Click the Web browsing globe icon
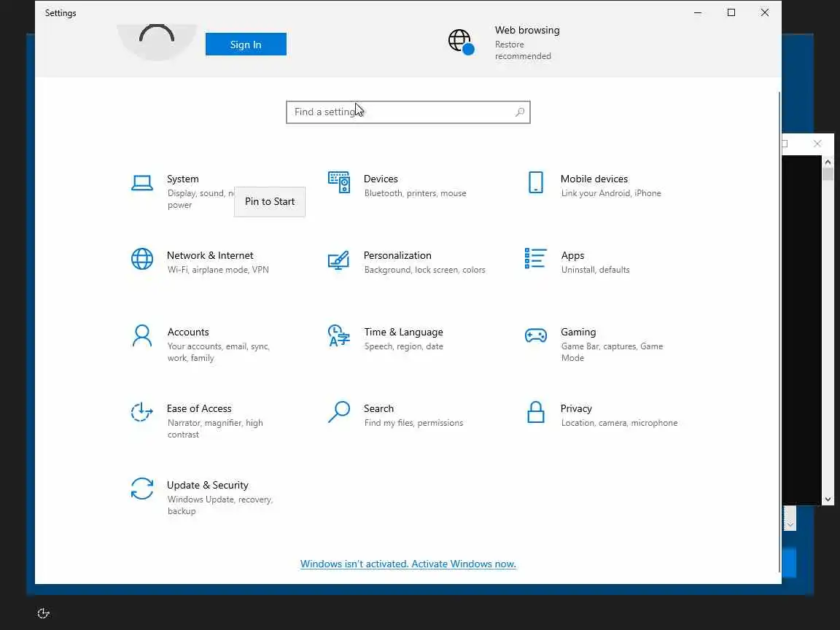This screenshot has height=630, width=840. (x=461, y=42)
